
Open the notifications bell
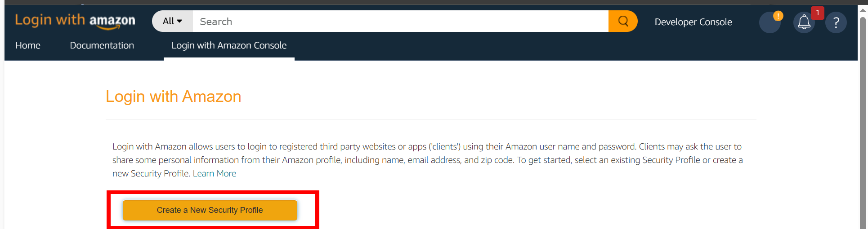point(804,22)
